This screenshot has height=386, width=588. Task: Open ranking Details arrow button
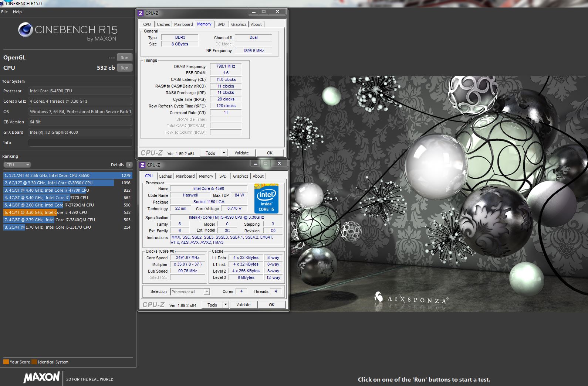coord(129,165)
